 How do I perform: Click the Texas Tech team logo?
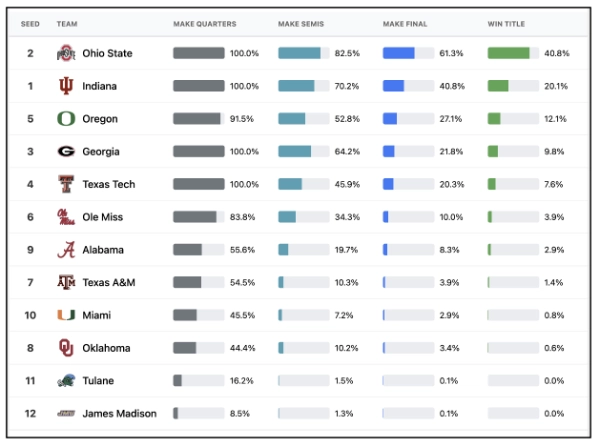66,184
